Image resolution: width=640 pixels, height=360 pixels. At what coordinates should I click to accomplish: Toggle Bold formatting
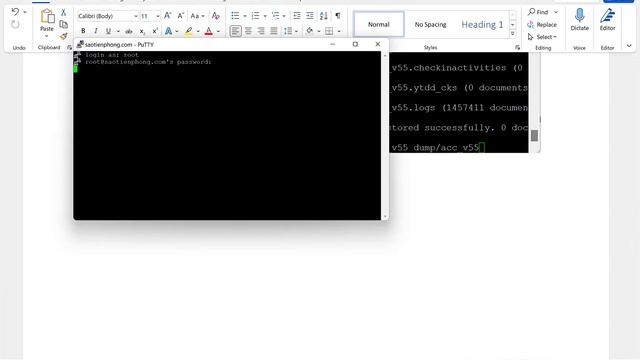[x=83, y=31]
